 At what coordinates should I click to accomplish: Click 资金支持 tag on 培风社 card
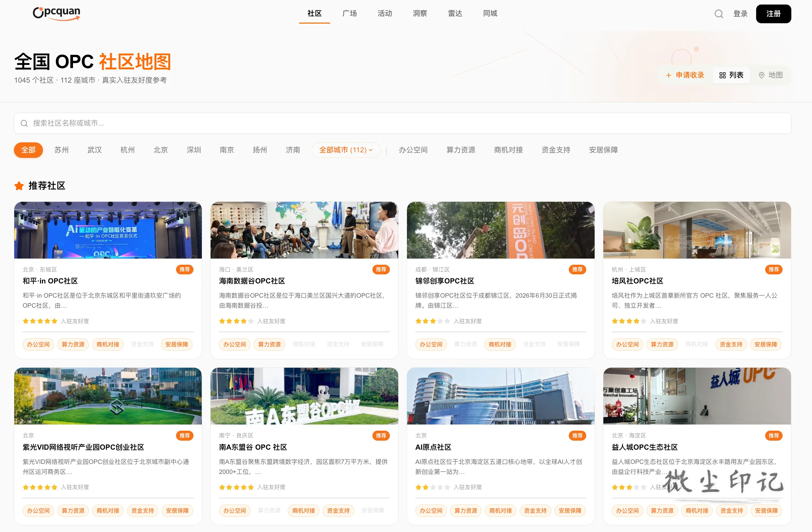click(x=731, y=344)
